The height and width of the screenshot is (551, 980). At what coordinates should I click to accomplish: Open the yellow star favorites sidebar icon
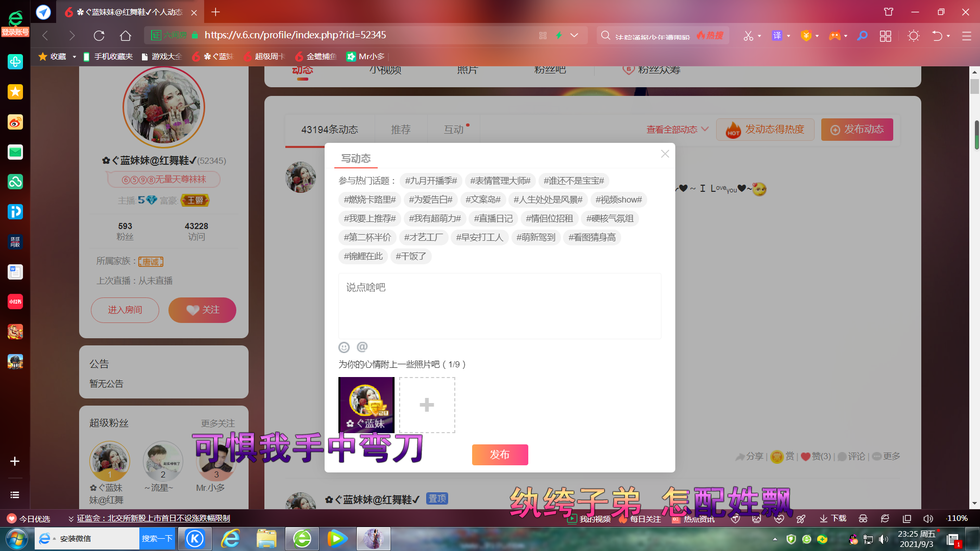[x=15, y=92]
